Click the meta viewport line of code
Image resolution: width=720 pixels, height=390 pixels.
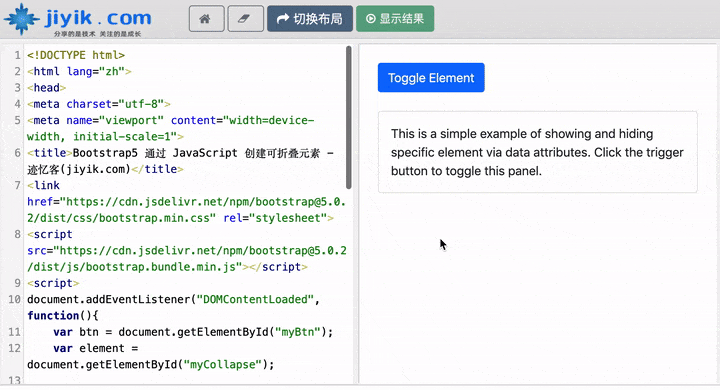click(x=170, y=129)
